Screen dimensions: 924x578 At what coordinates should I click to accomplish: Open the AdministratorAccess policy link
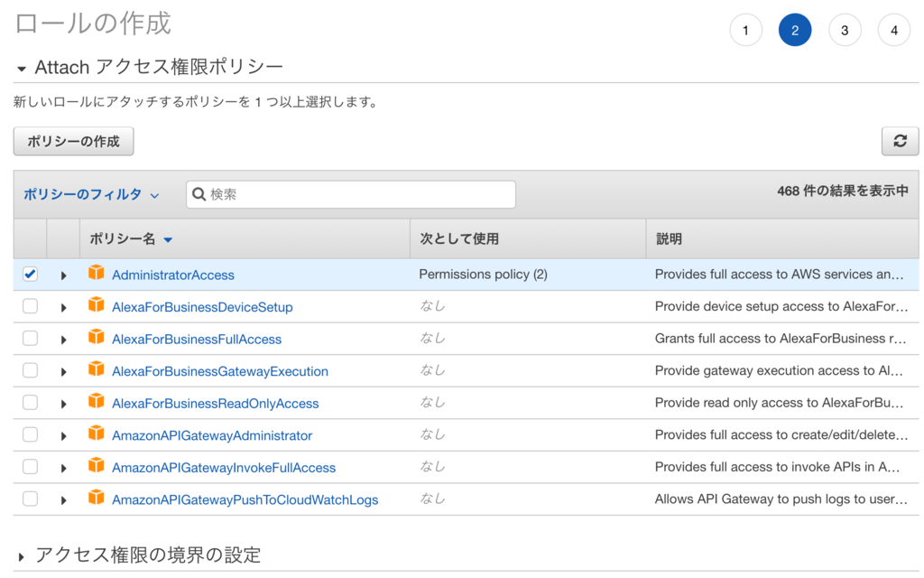pyautogui.click(x=173, y=275)
